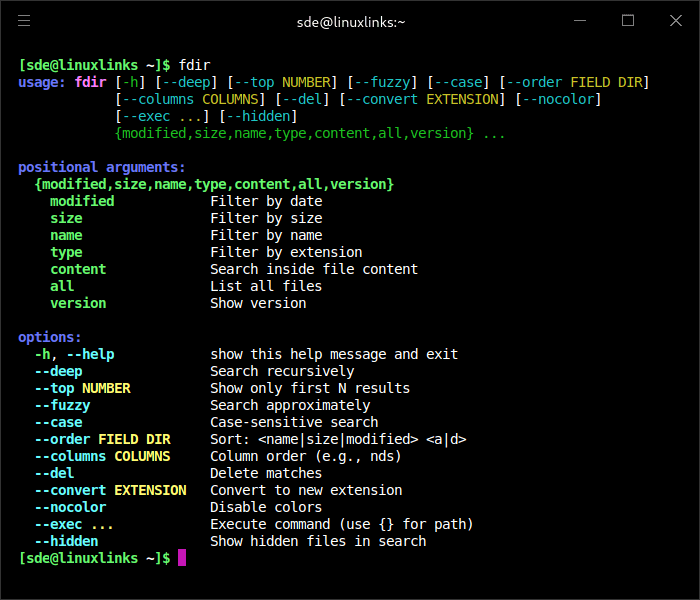The image size is (700, 600).
Task: Click the -h, --help option entry
Action: (74, 354)
